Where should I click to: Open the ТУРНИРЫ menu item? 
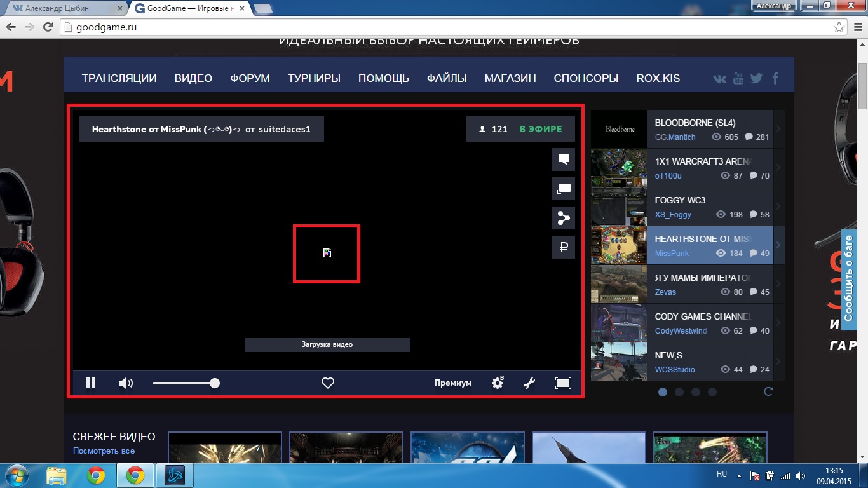314,78
